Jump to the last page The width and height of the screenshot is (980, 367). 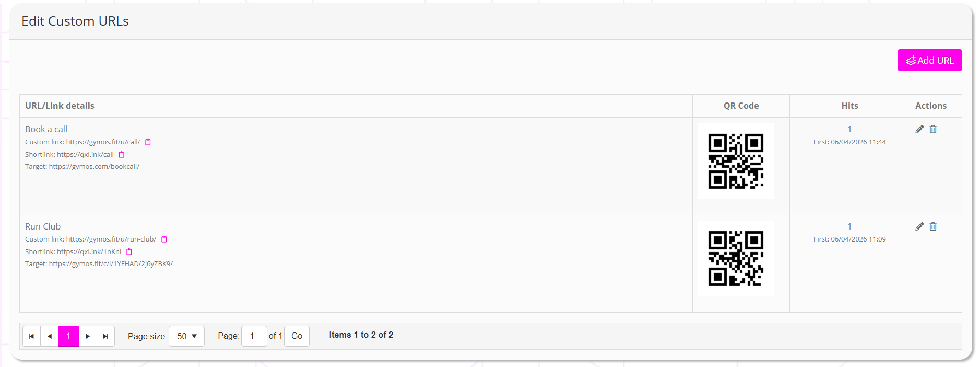coord(105,336)
